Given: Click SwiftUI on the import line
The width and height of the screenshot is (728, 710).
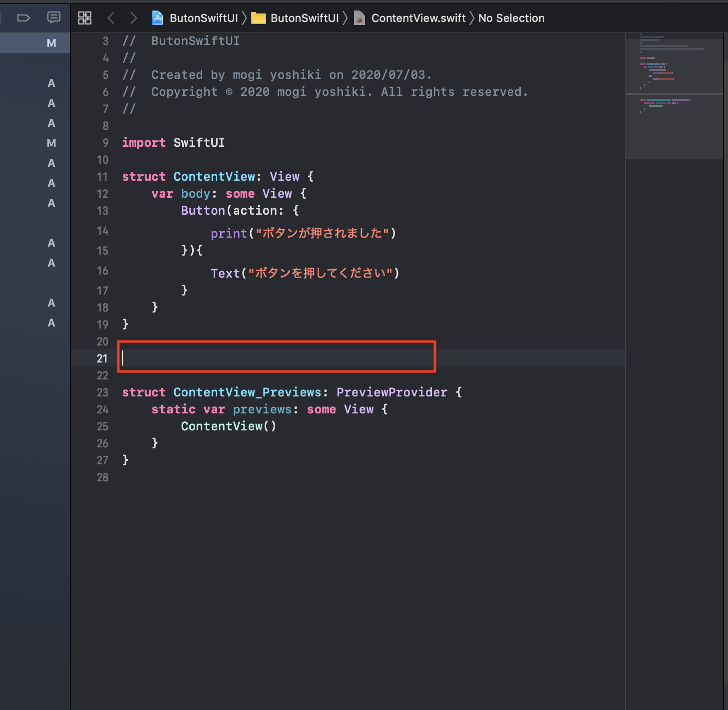Looking at the screenshot, I should (x=199, y=143).
